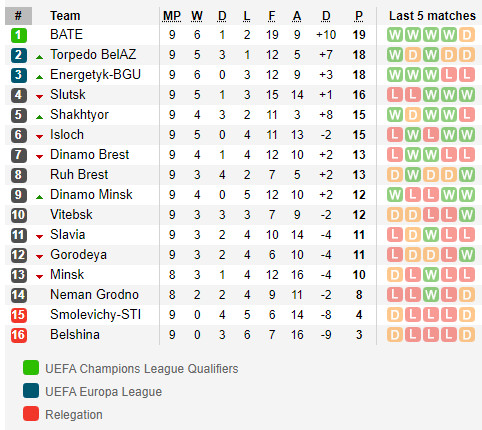Click Slutsk's first red L result badge
This screenshot has width=482, height=430.
tap(395, 95)
